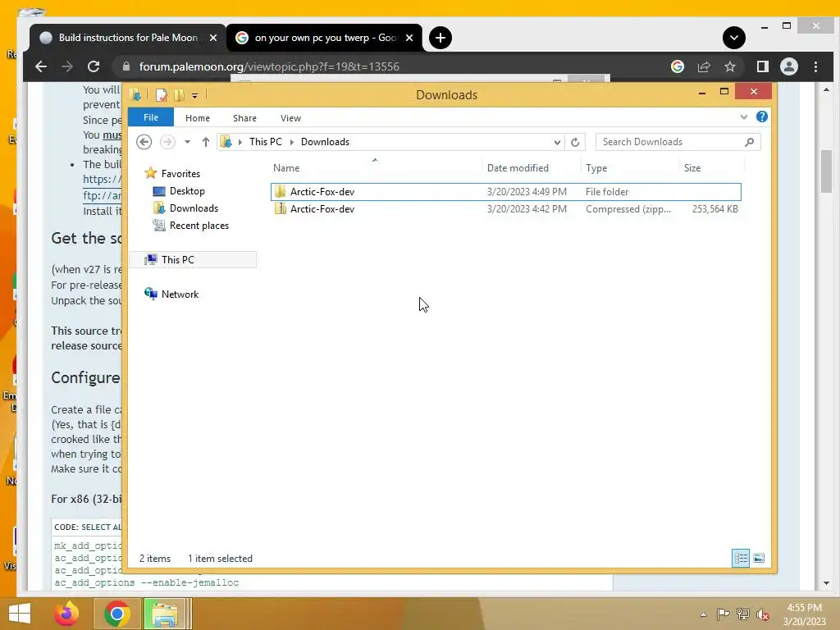Viewport: 840px width, 630px height.
Task: Open Customize Quick Access Toolbar dropdown
Action: click(195, 96)
